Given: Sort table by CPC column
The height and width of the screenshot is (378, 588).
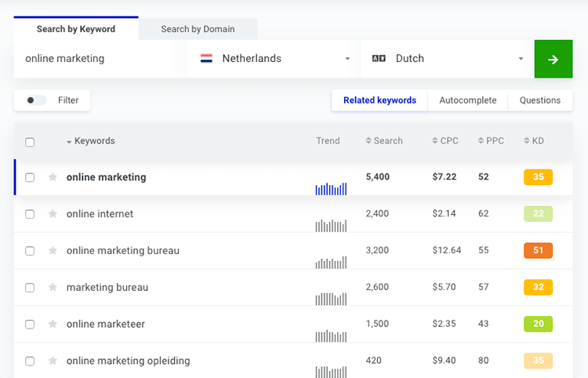Looking at the screenshot, I should (x=445, y=141).
